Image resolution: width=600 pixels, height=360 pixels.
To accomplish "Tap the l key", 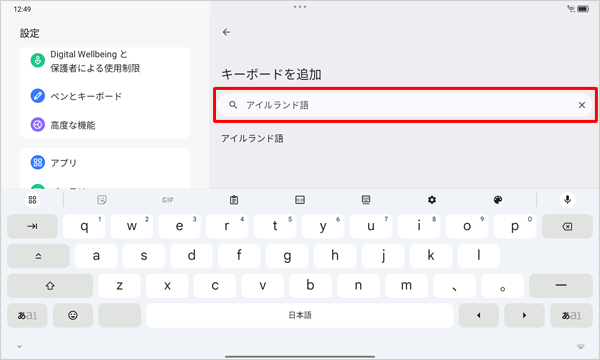I will click(x=479, y=256).
